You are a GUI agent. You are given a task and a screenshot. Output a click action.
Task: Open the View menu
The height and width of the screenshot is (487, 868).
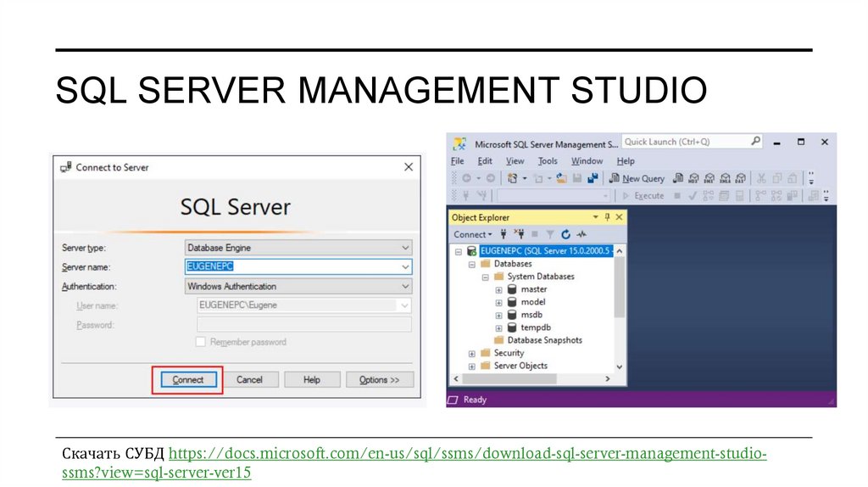click(x=515, y=160)
